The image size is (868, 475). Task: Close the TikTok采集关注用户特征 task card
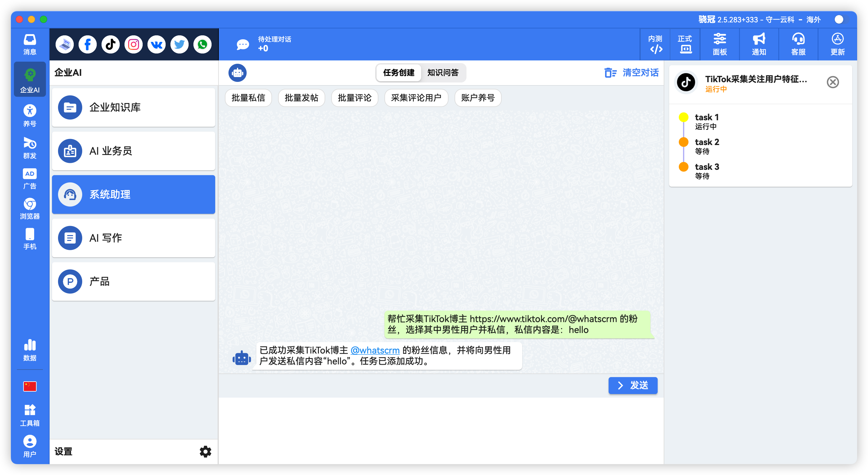[833, 82]
